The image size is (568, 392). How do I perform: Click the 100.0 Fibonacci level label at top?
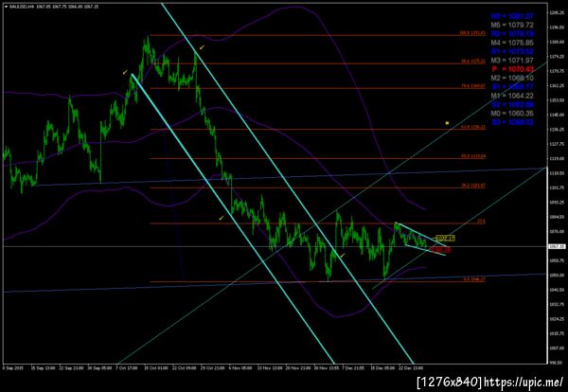(x=472, y=33)
